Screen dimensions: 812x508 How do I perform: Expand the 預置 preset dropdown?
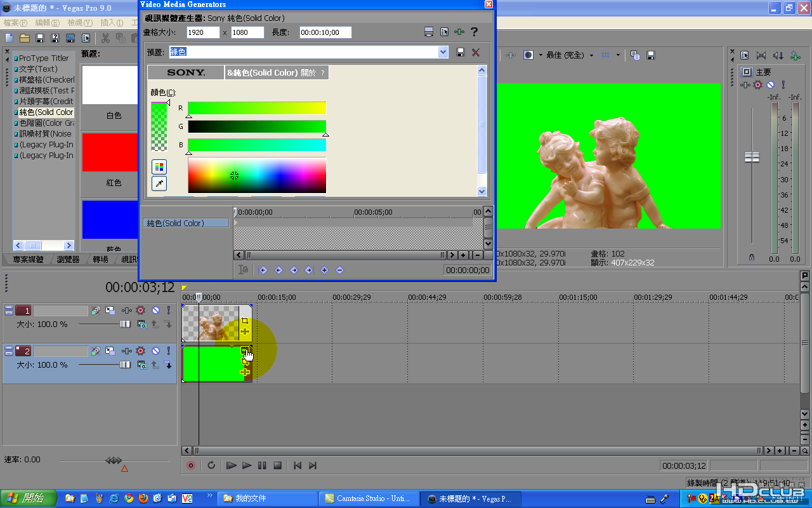click(x=443, y=52)
